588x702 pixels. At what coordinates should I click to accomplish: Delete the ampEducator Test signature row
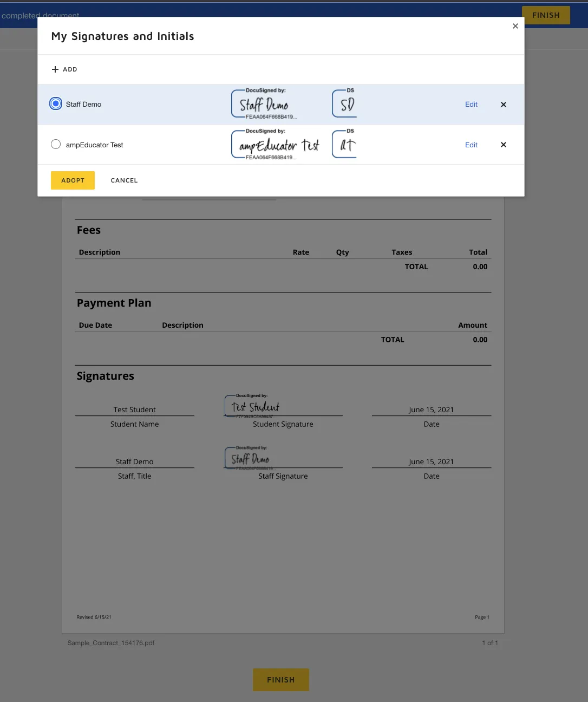[504, 145]
